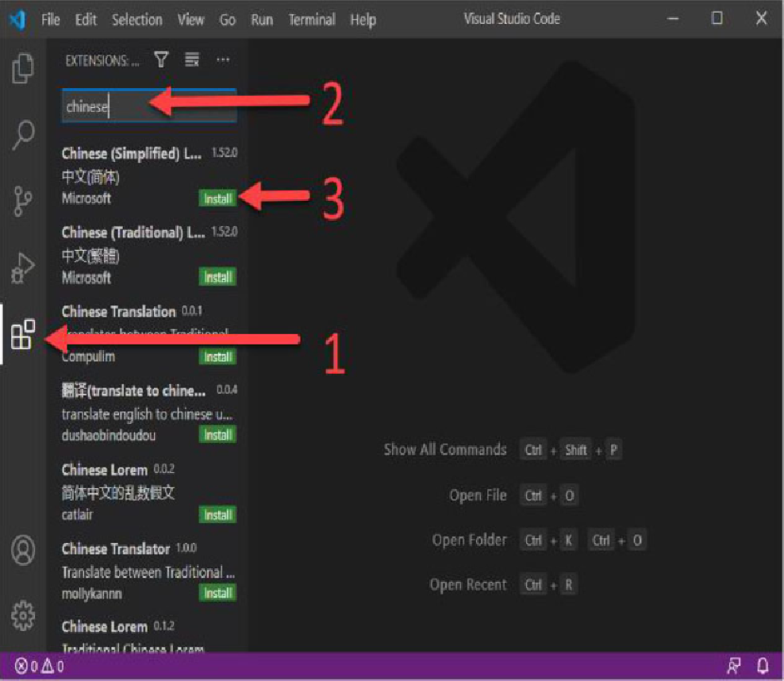Select the Extensions view icon
Image resolution: width=784 pixels, height=681 pixels.
[23, 334]
